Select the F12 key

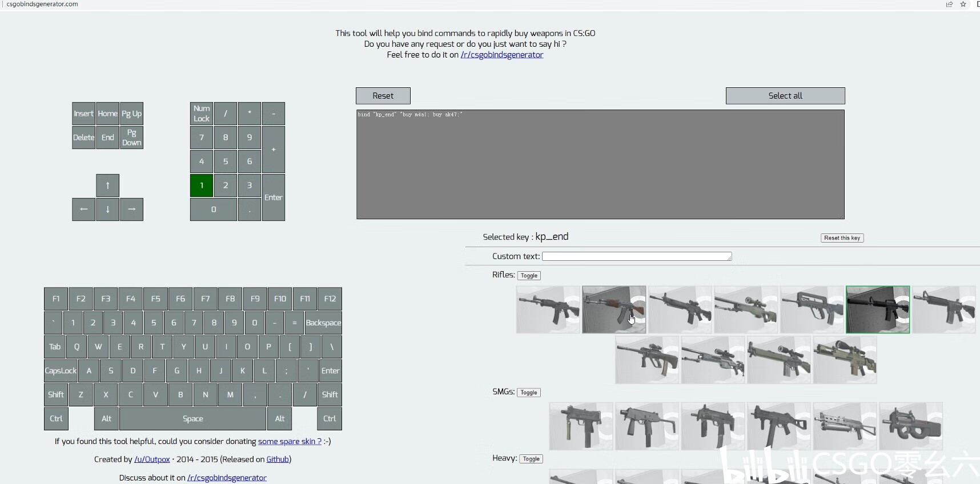click(x=330, y=299)
